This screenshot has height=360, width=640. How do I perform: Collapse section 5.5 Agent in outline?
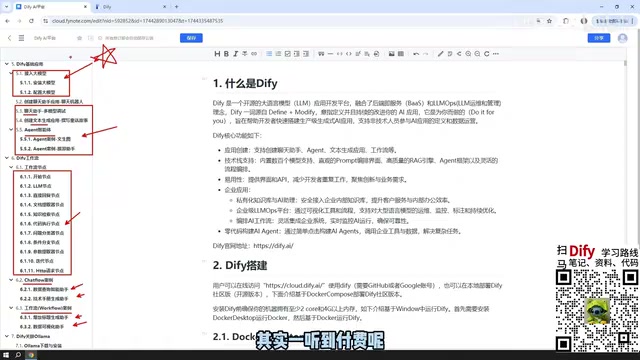[x=11, y=130]
